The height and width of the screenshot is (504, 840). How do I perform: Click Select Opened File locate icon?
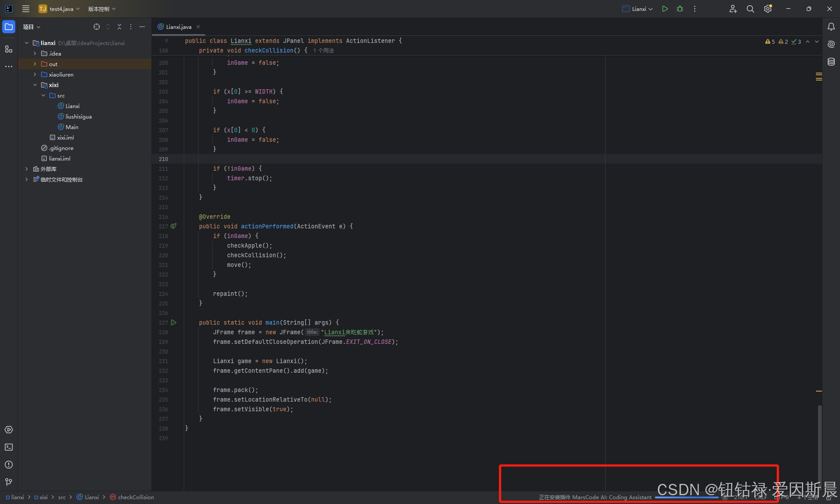coord(97,27)
